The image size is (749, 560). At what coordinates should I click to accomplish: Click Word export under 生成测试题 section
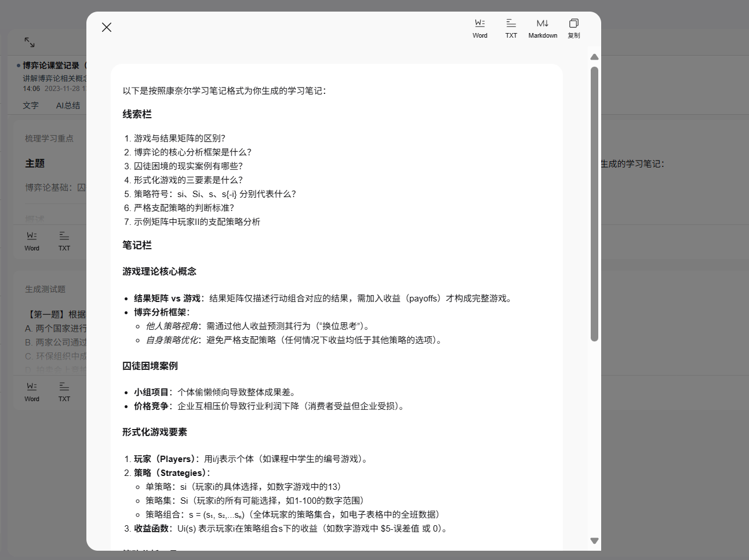[32, 392]
